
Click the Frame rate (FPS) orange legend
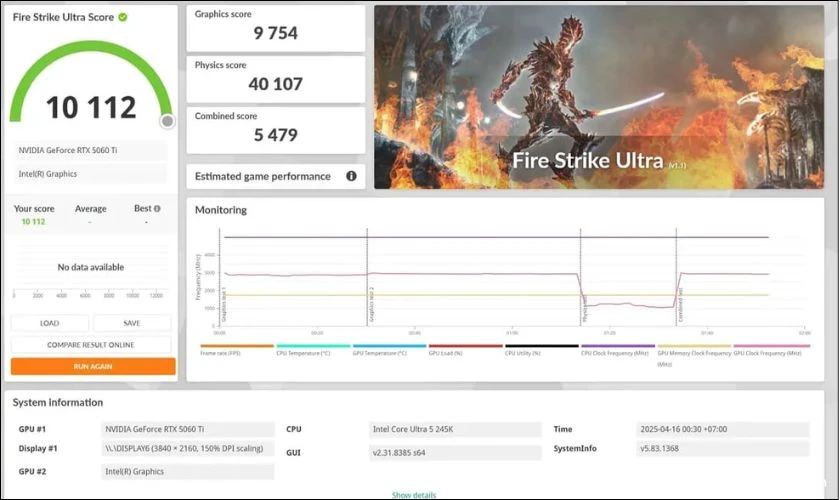click(x=236, y=349)
